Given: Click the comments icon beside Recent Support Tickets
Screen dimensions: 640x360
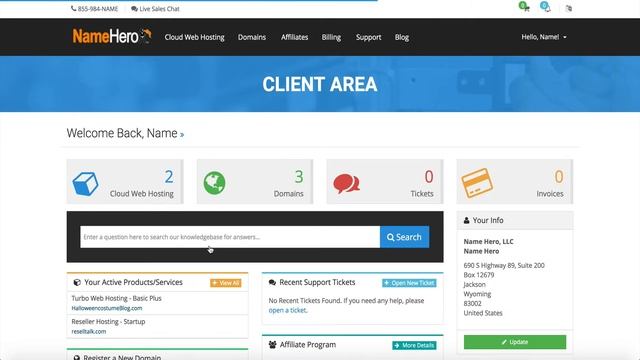Looking at the screenshot, I should [x=272, y=282].
